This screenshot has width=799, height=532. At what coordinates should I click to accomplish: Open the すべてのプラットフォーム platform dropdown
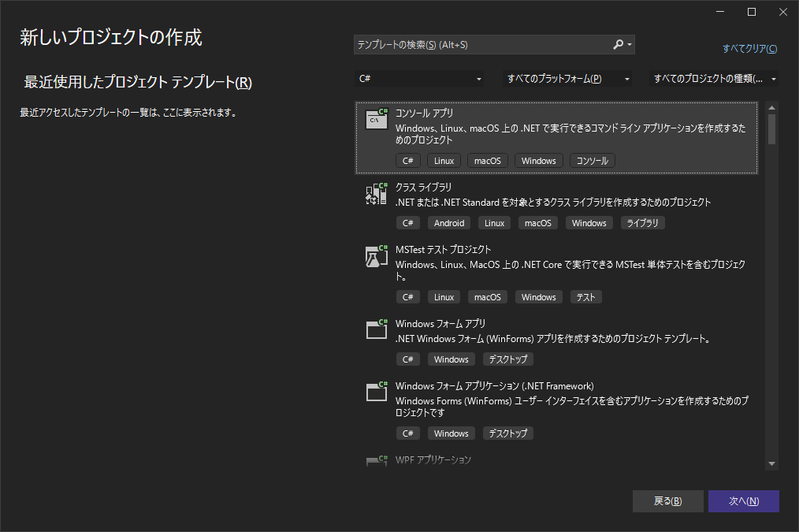click(567, 79)
